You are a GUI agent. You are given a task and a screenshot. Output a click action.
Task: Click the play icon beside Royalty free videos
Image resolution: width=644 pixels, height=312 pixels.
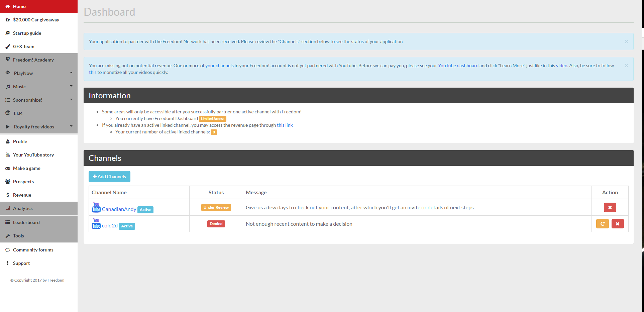tap(8, 127)
